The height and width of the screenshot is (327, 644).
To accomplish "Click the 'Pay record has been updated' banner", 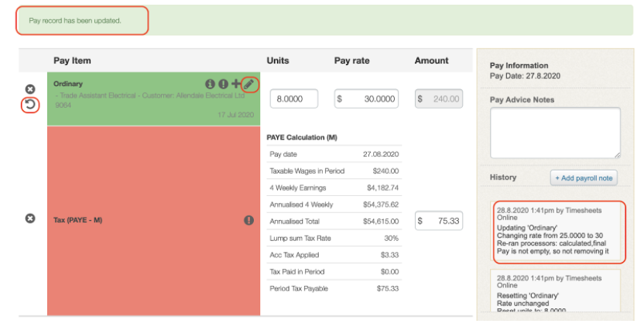I will (x=82, y=20).
